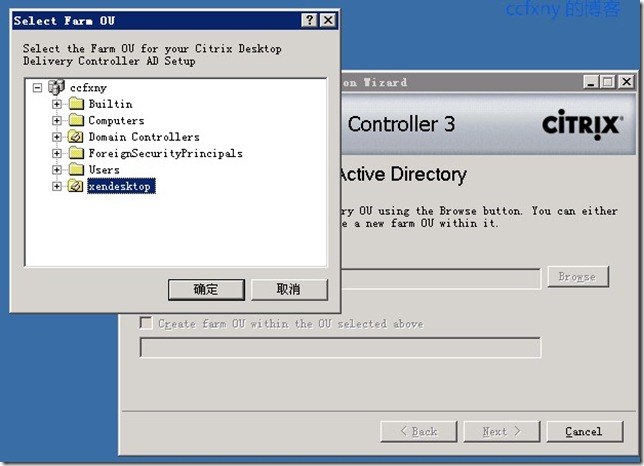This screenshot has height=466, width=644.
Task: Confirm with the 确定 button
Action: (x=206, y=289)
